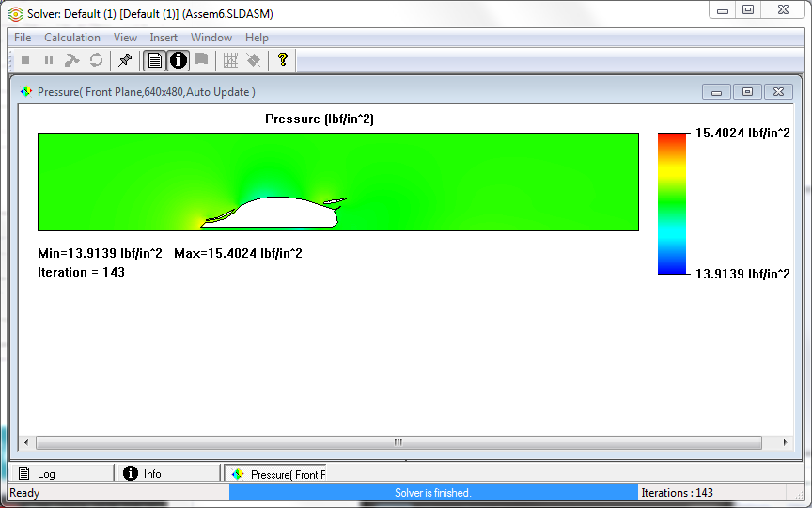Image resolution: width=812 pixels, height=508 pixels.
Task: Toggle the Log window toolbar button
Action: pyautogui.click(x=154, y=60)
